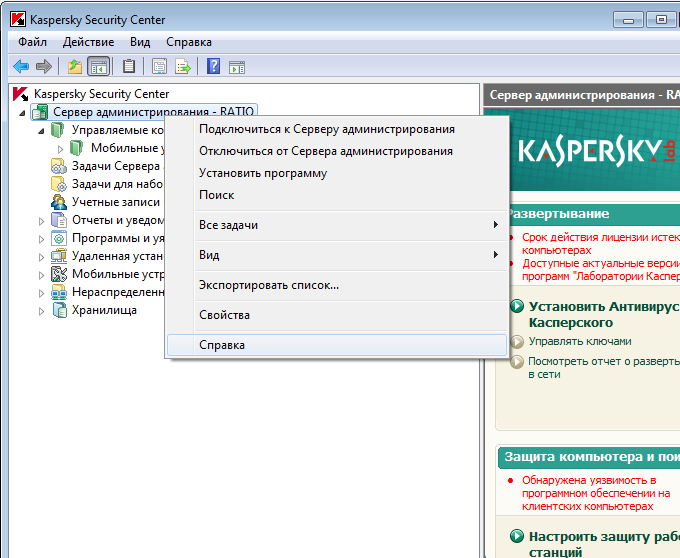Click the Up one level folder icon

75,67
